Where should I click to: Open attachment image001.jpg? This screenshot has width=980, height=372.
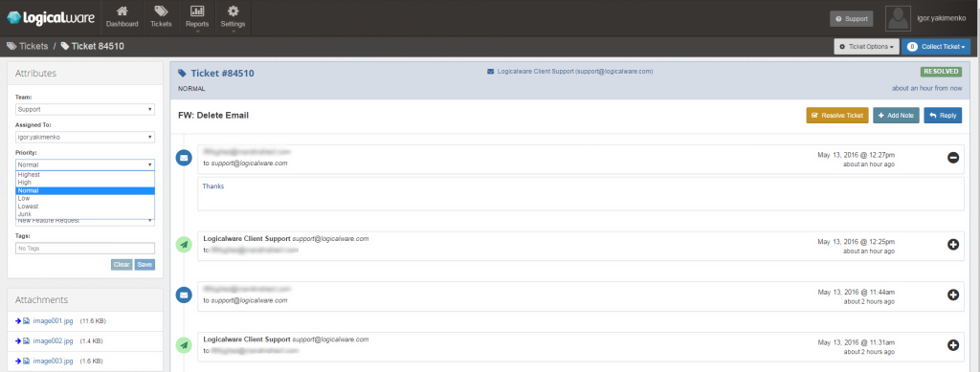(x=54, y=321)
